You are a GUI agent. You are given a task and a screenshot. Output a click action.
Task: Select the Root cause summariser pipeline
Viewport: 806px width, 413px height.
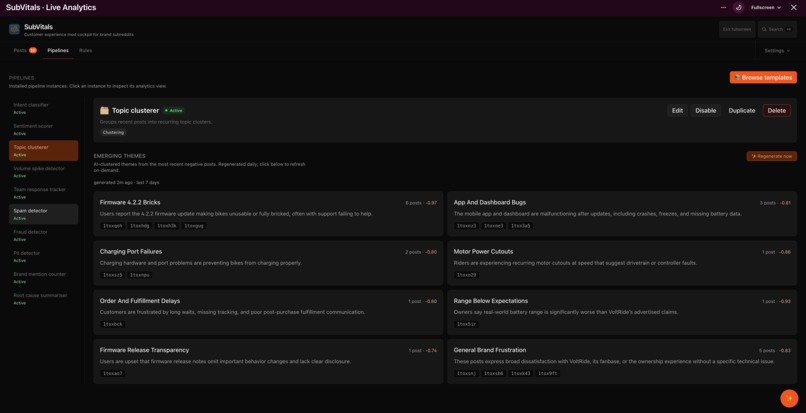pos(44,299)
